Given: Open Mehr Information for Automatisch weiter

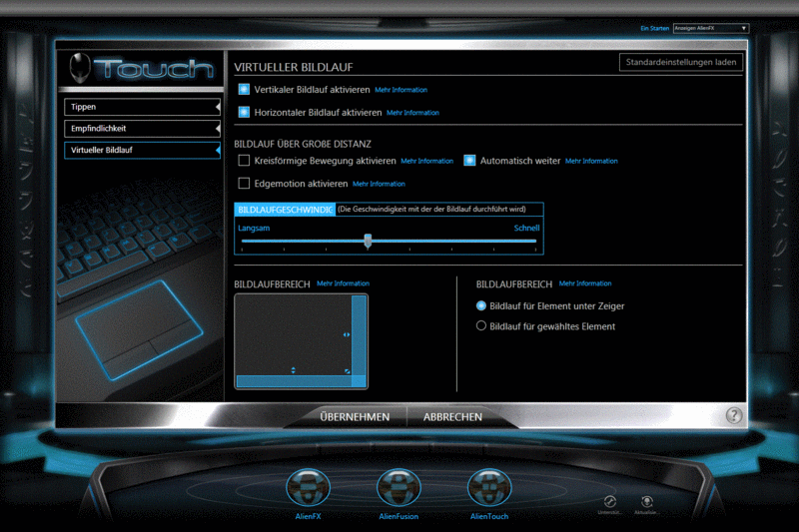Looking at the screenshot, I should (591, 161).
